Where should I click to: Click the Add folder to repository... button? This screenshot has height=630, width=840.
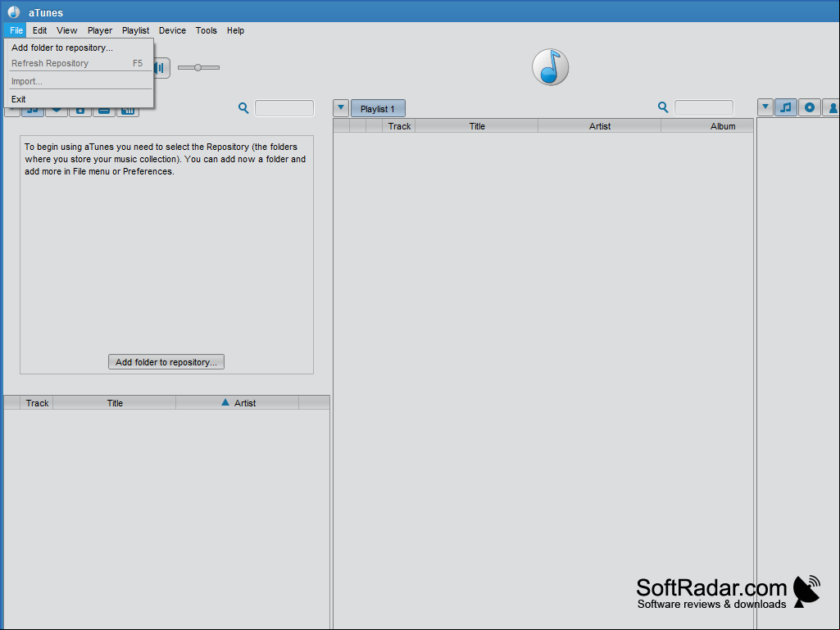coord(166,362)
